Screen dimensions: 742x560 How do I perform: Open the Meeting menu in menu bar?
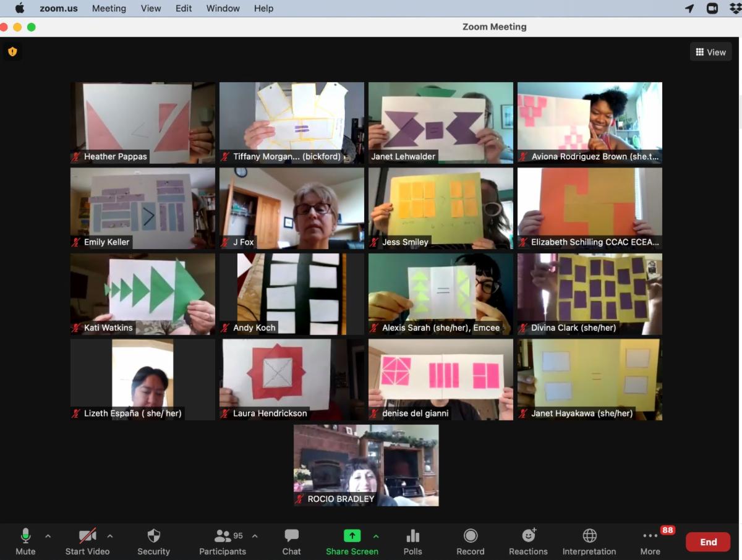click(x=109, y=8)
